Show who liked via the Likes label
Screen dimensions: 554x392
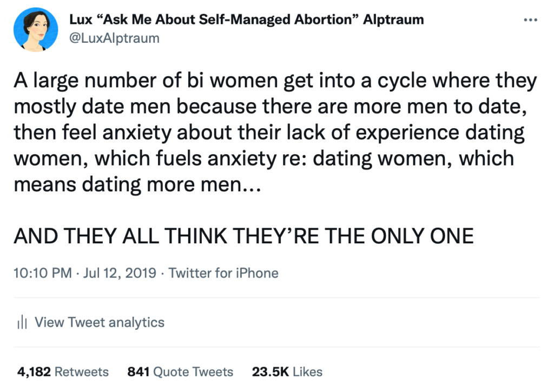(308, 372)
